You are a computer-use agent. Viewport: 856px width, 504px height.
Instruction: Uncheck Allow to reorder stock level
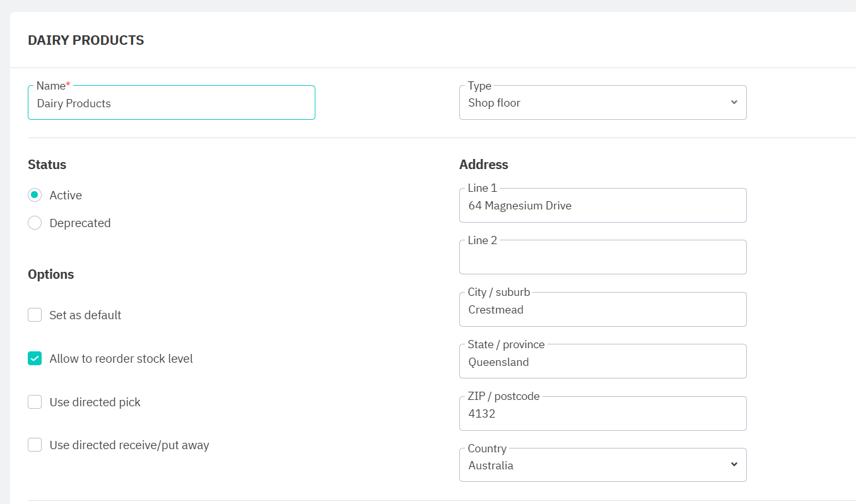(35, 359)
